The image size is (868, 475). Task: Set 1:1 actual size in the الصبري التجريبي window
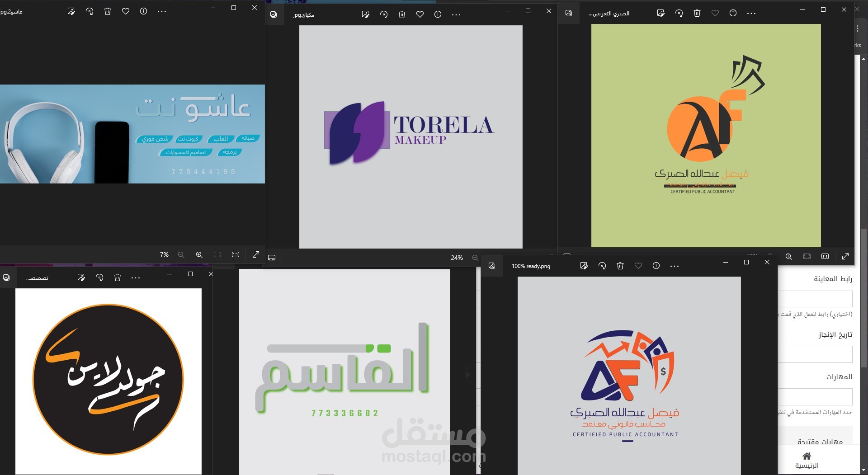(825, 256)
